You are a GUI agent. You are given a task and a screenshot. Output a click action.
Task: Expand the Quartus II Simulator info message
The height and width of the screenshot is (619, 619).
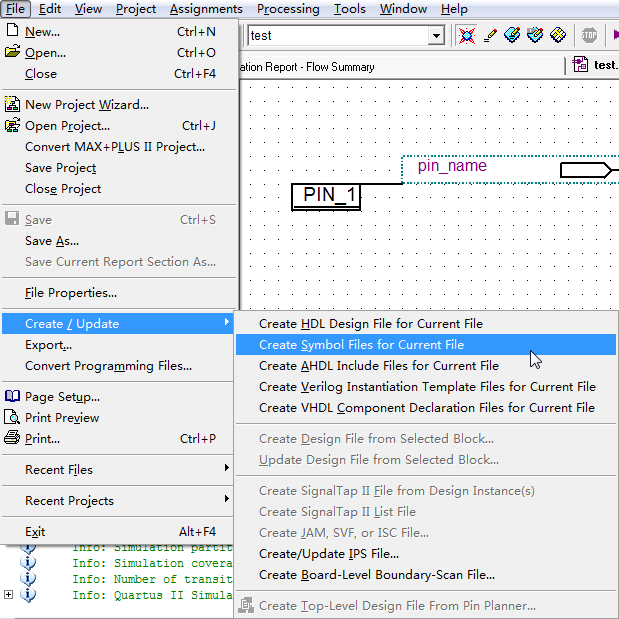coord(9,595)
